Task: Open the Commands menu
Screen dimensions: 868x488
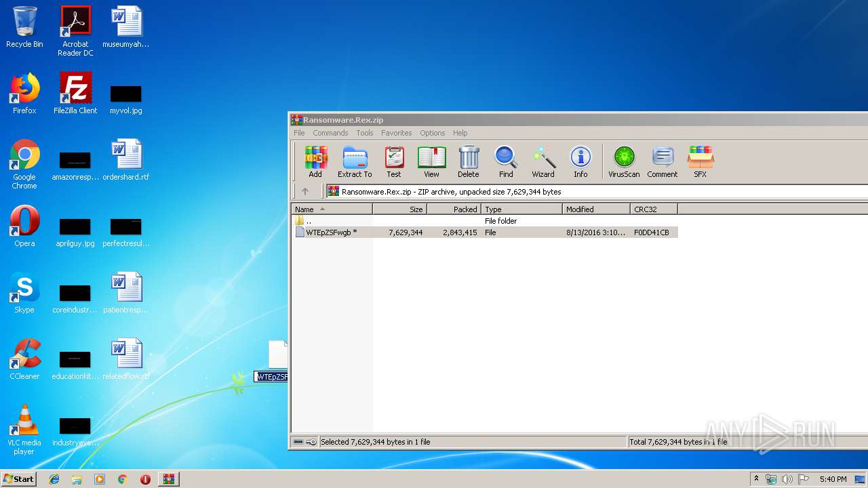Action: click(x=330, y=133)
